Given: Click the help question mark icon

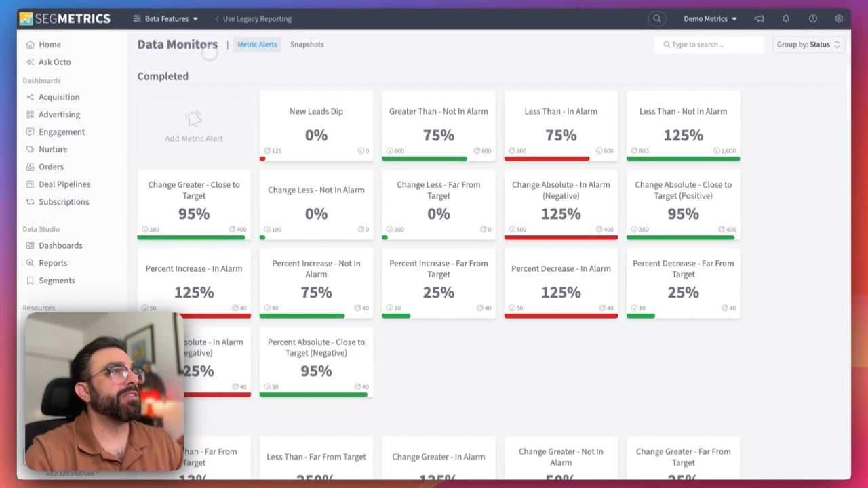Looking at the screenshot, I should (x=812, y=18).
